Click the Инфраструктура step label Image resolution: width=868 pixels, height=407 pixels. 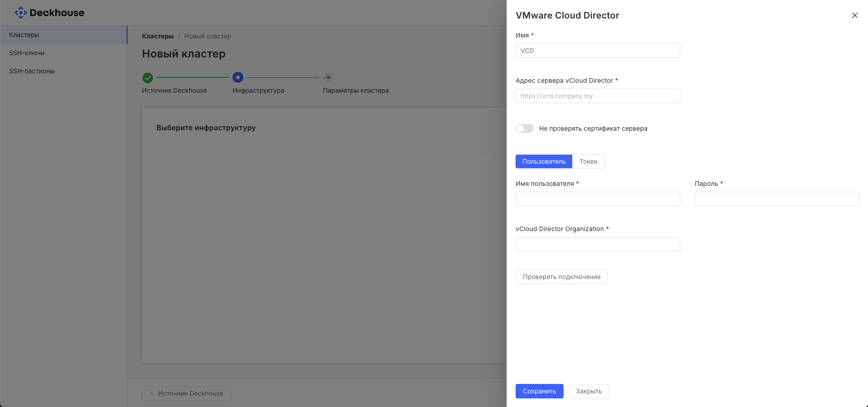coord(258,90)
